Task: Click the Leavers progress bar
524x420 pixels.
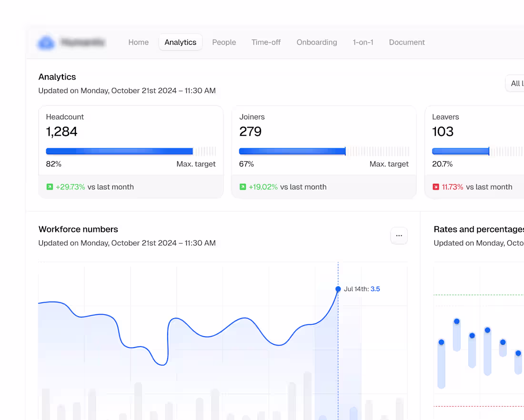Action: pos(478,151)
